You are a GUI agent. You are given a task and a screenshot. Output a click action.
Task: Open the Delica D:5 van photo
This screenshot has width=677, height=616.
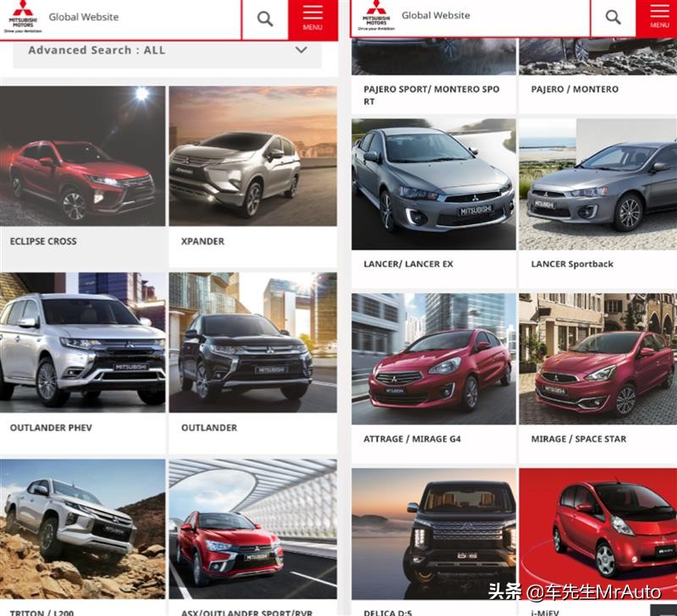point(433,534)
